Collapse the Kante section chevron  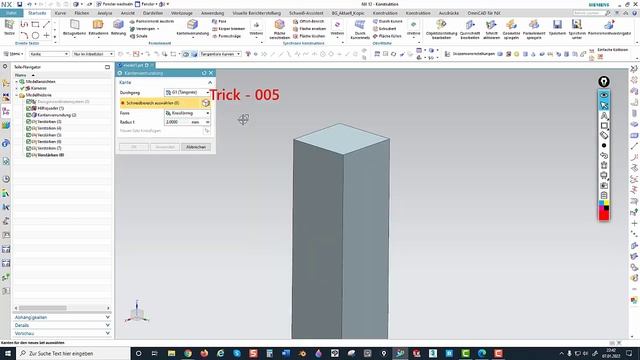[210, 82]
